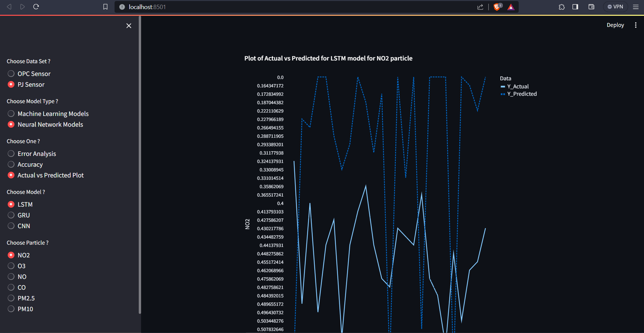Click the 'Choose Data Set ?' label
The image size is (644, 333).
(x=29, y=61)
